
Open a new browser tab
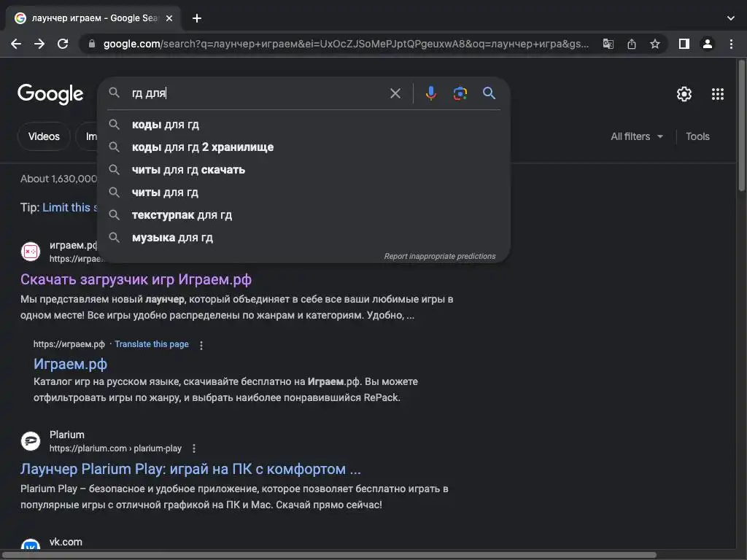tap(197, 18)
